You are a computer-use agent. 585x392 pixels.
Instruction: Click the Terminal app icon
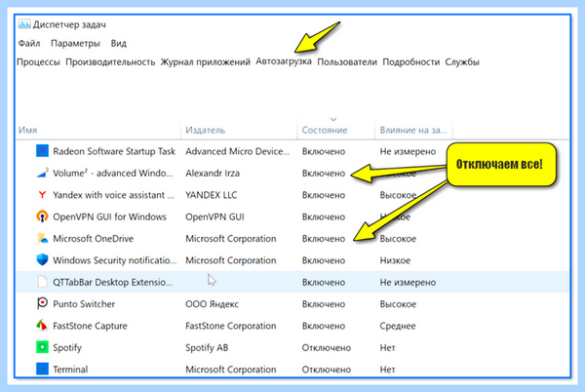[x=42, y=369]
